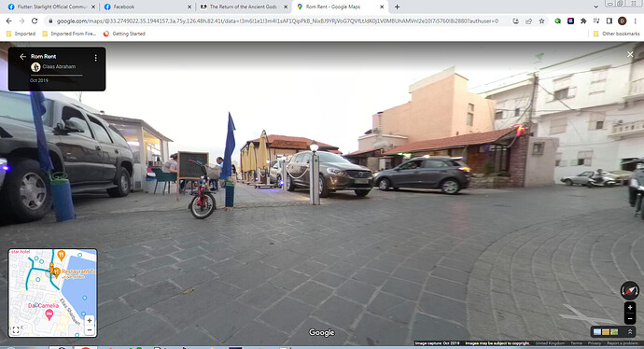Close the Street View with the X button

coord(630,54)
